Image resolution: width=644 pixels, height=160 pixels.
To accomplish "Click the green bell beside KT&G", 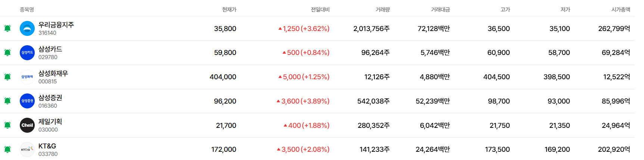I will pyautogui.click(x=7, y=150).
